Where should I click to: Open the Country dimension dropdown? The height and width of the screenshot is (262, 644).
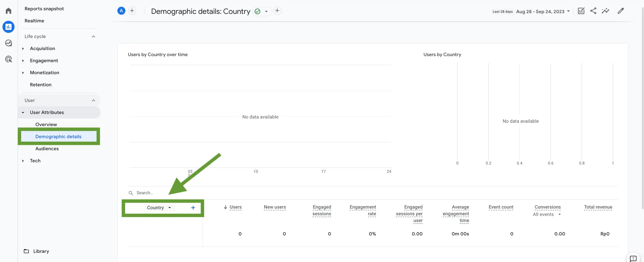click(x=159, y=208)
